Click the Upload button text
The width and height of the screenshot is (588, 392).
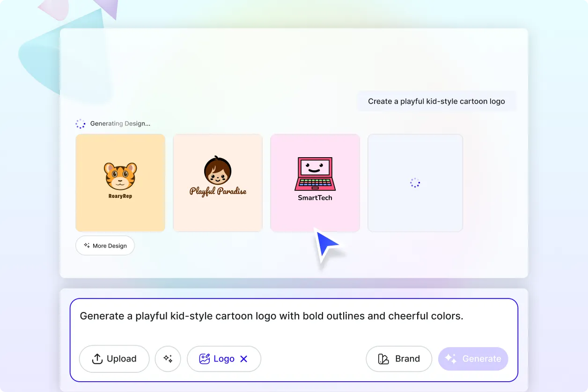[x=121, y=359]
